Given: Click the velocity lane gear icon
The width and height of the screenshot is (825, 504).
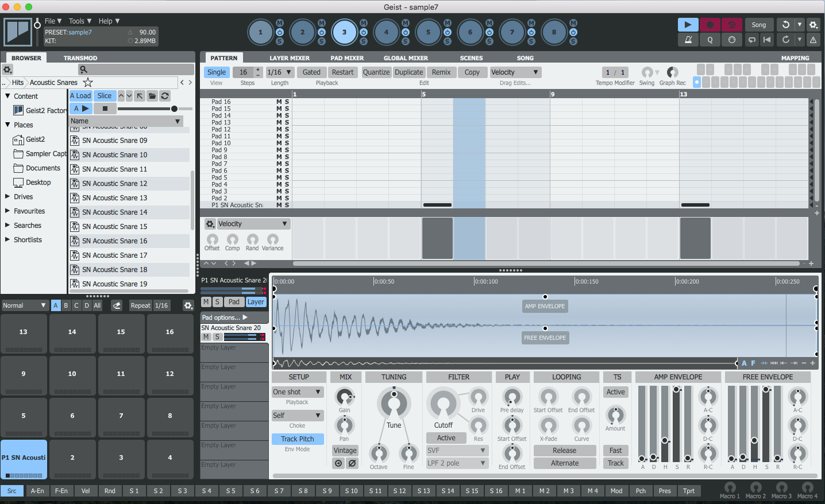Looking at the screenshot, I should click(x=210, y=224).
